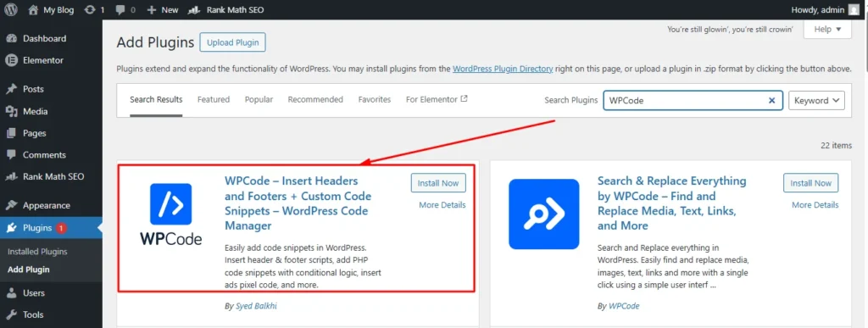Viewport: 868px width, 328px height.
Task: Open the Dashboard sidebar icon
Action: (x=11, y=39)
